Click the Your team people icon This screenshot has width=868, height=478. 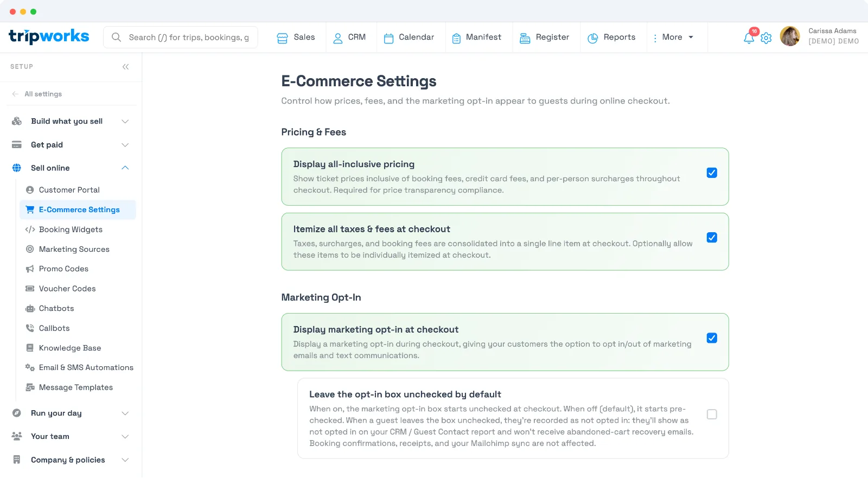[x=17, y=436]
